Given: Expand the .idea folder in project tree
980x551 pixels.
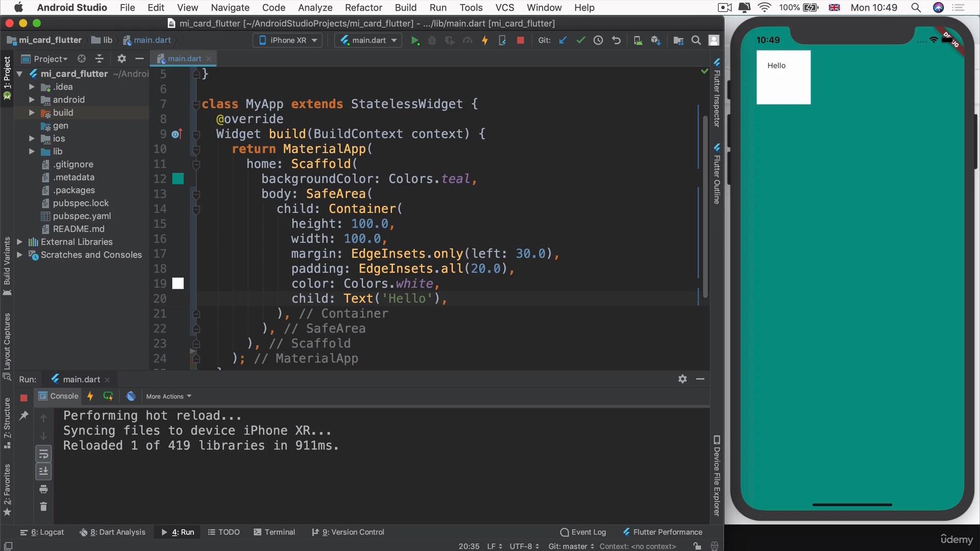Looking at the screenshot, I should click(32, 87).
